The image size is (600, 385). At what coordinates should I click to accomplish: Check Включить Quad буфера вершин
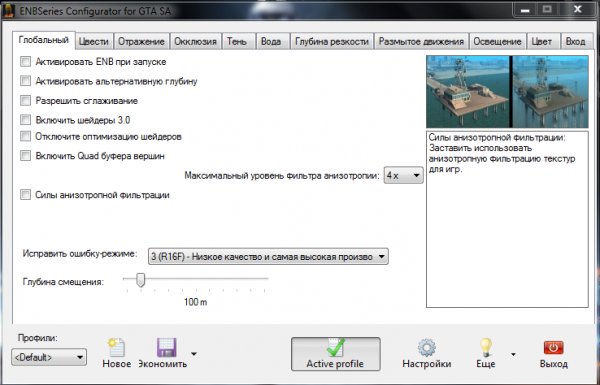[x=25, y=155]
